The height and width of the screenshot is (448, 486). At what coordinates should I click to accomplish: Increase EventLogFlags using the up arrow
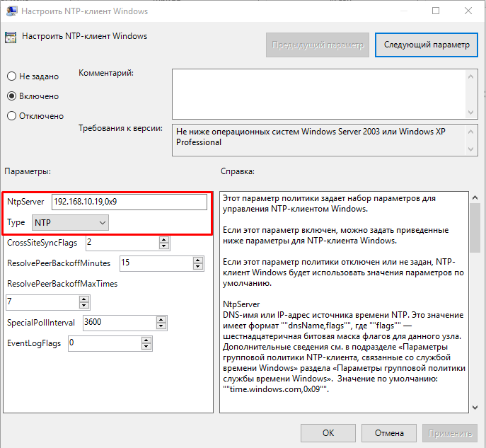coord(145,340)
